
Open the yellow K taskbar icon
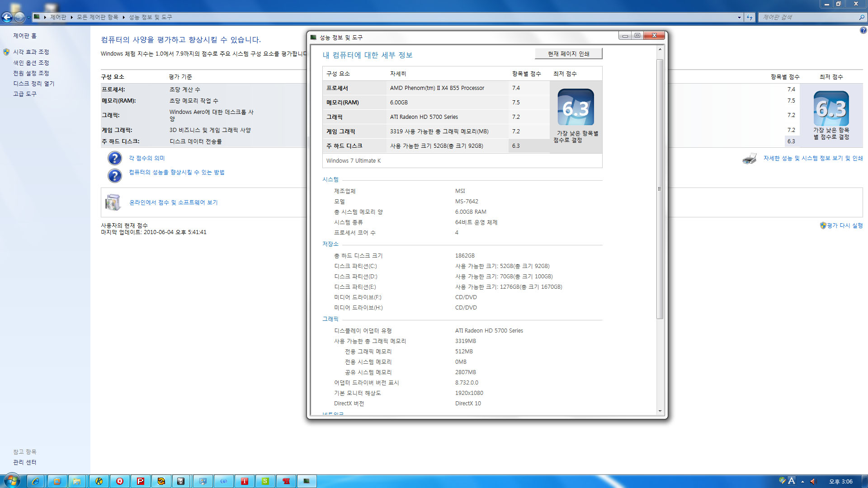pyautogui.click(x=99, y=481)
